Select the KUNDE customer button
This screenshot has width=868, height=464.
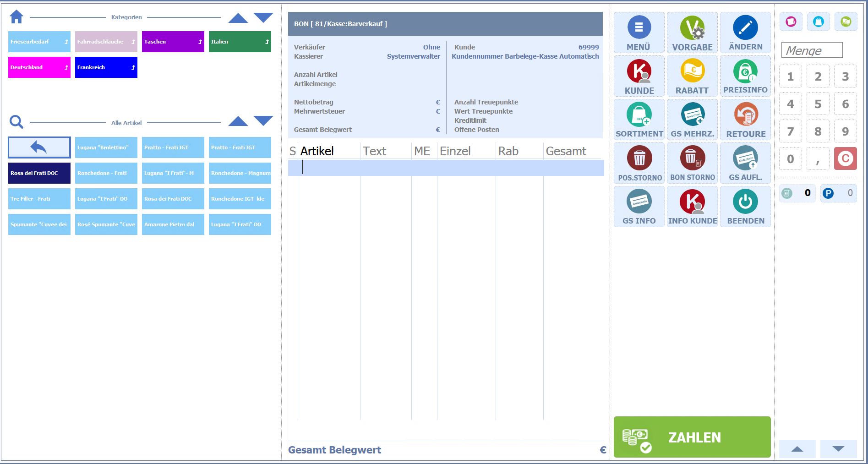coord(639,76)
